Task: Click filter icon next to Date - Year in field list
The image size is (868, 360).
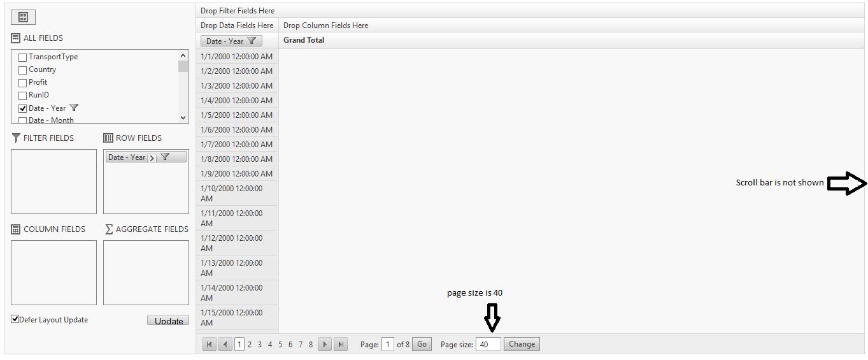Action: (x=74, y=108)
